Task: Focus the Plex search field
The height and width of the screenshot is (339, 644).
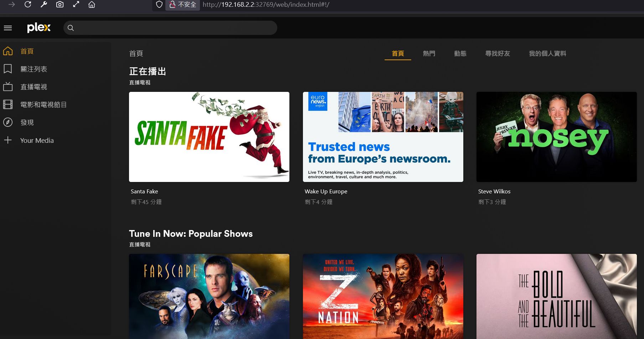Action: click(170, 28)
